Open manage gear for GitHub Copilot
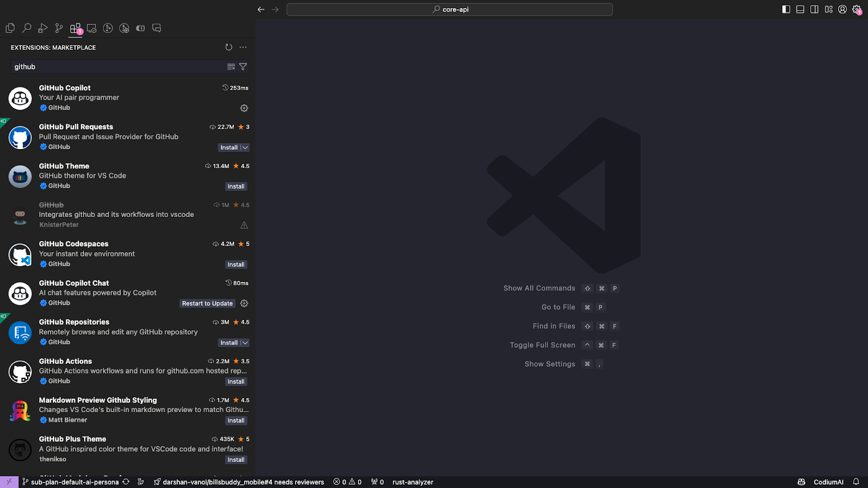The width and height of the screenshot is (868, 488). (x=244, y=108)
